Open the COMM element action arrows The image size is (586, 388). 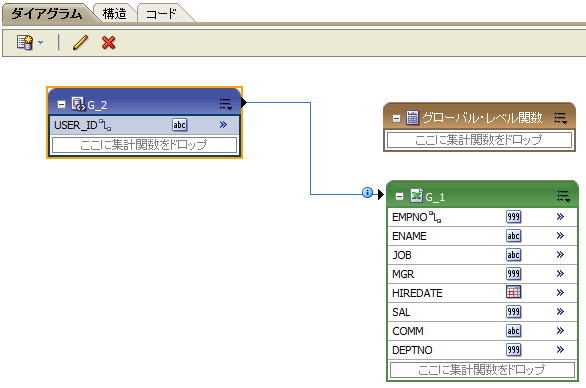(x=560, y=330)
